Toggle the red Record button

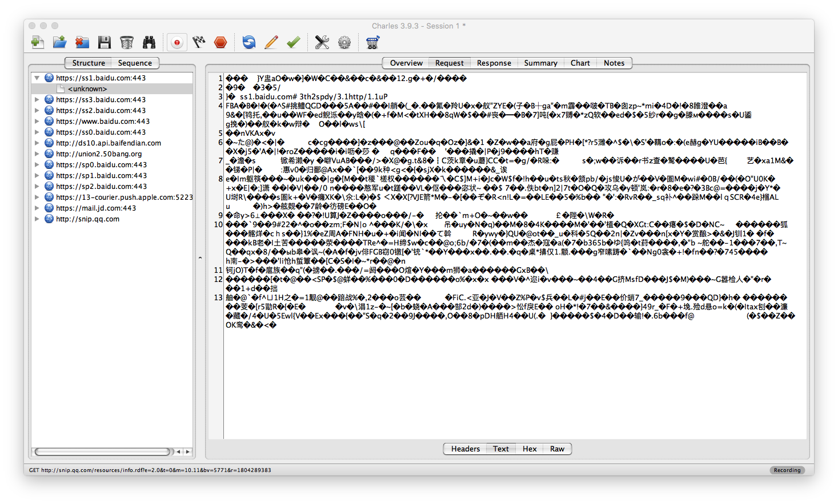177,42
